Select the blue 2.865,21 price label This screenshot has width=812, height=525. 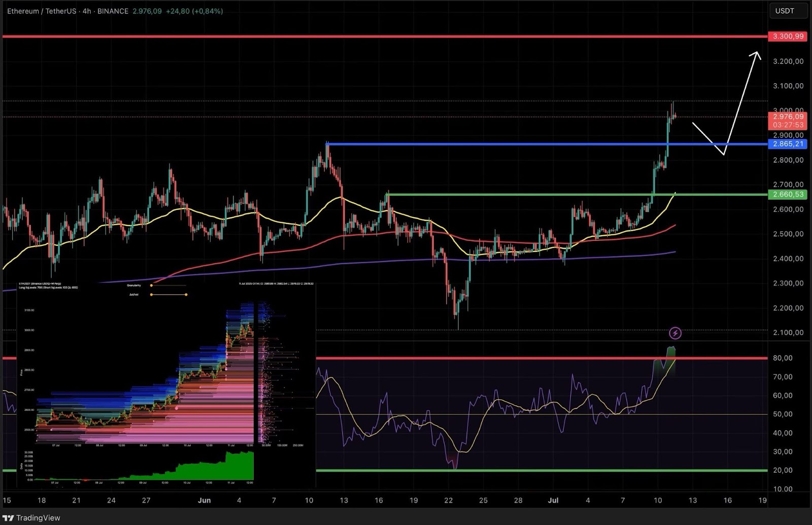[x=788, y=144]
